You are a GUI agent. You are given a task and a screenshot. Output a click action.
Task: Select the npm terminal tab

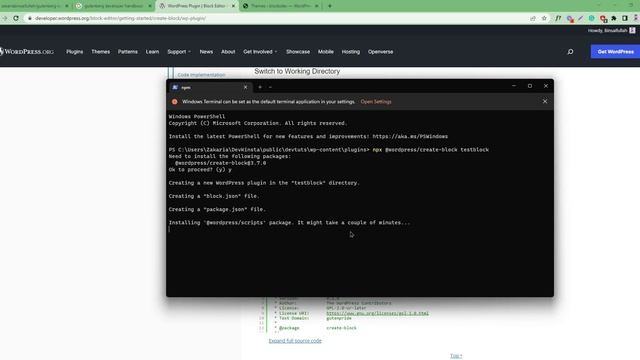coord(210,87)
